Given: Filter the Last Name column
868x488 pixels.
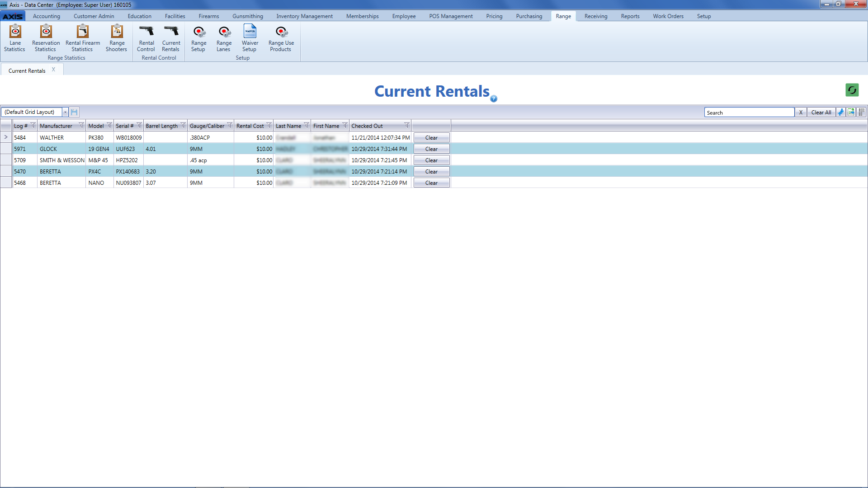Looking at the screenshot, I should point(307,125).
